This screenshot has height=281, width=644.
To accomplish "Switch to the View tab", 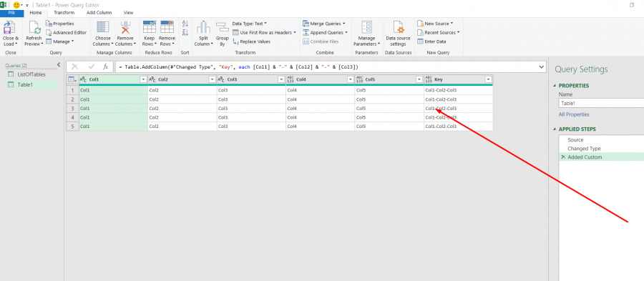I will click(128, 13).
